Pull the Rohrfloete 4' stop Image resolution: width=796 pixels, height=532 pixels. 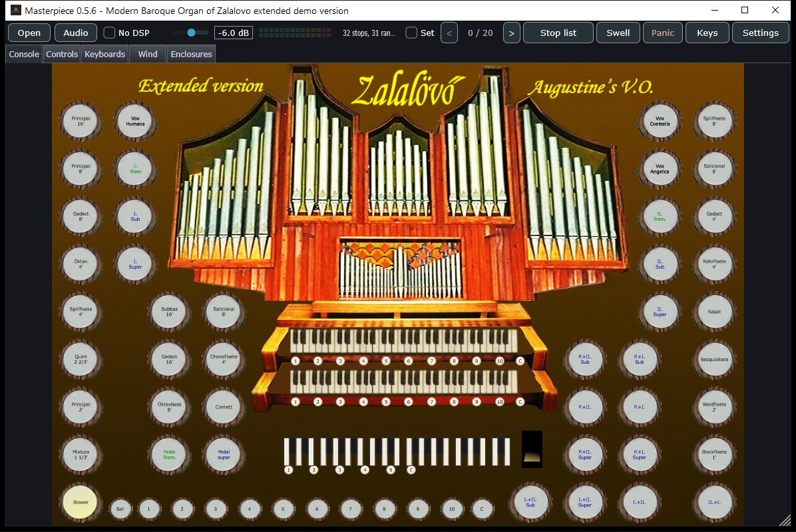(x=714, y=264)
